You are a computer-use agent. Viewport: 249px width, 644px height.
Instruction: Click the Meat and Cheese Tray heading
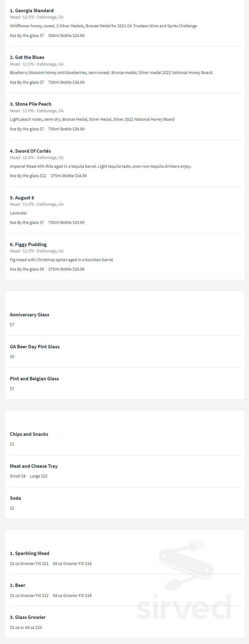coord(34,466)
